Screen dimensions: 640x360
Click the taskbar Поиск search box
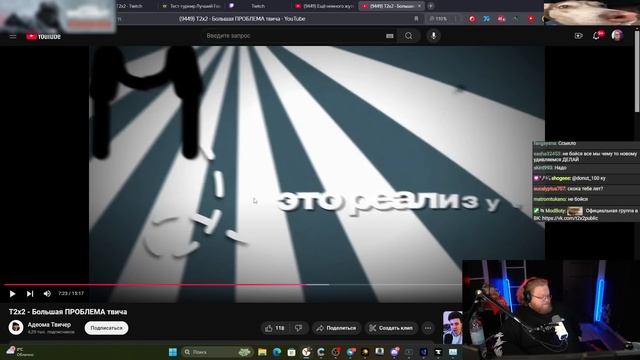point(216,352)
